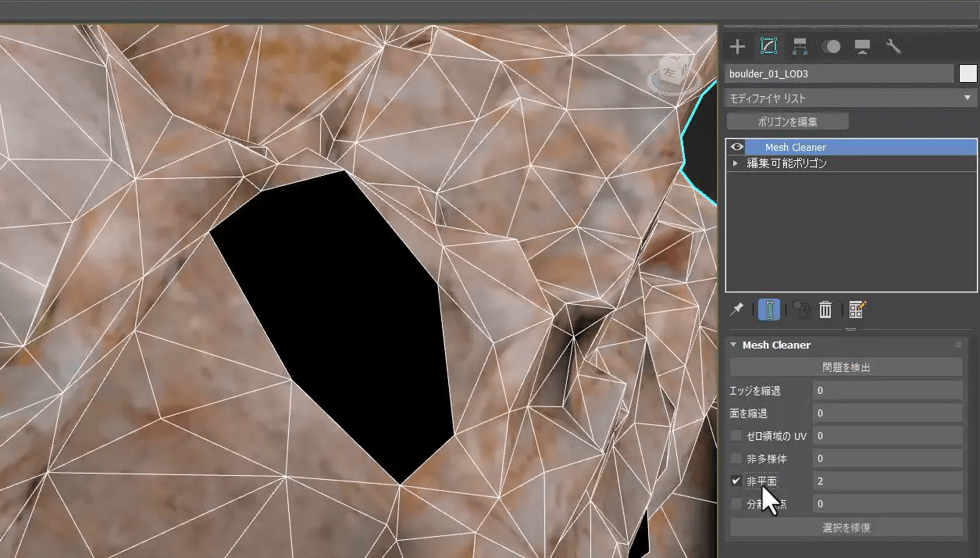
Task: Click the 非平面 count field showing 2
Action: click(x=887, y=481)
